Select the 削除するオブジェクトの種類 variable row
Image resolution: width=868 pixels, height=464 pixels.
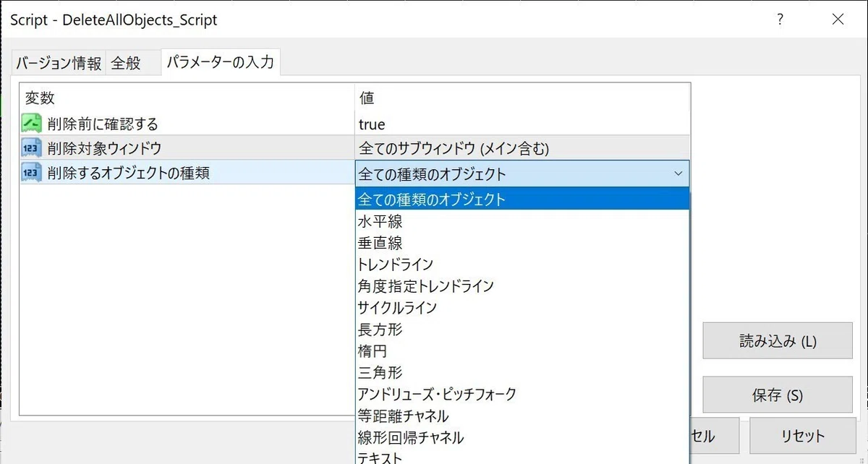tap(355, 173)
